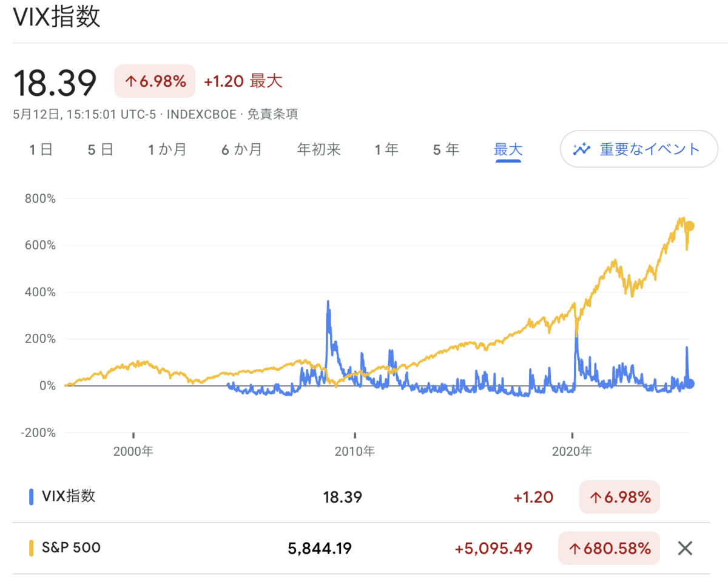Viewport: 728px width, 579px height.
Task: Click the 2000年 axis label
Action: point(133,451)
